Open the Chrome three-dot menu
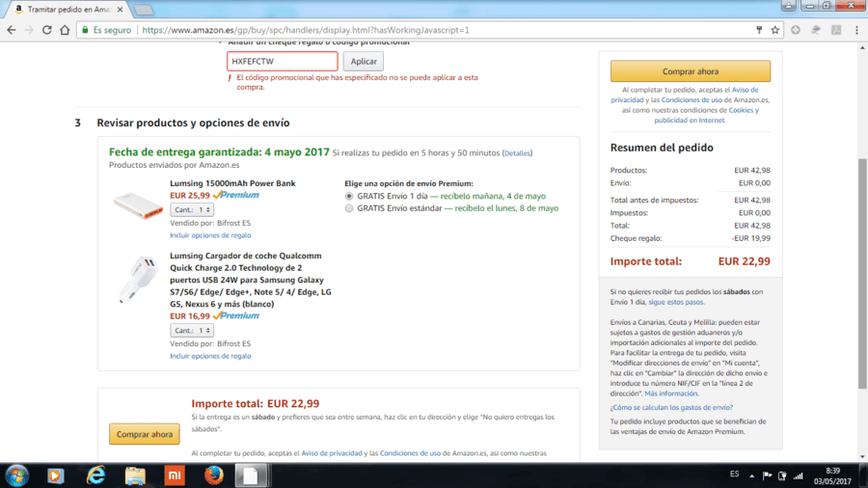The image size is (868, 488). point(856,30)
